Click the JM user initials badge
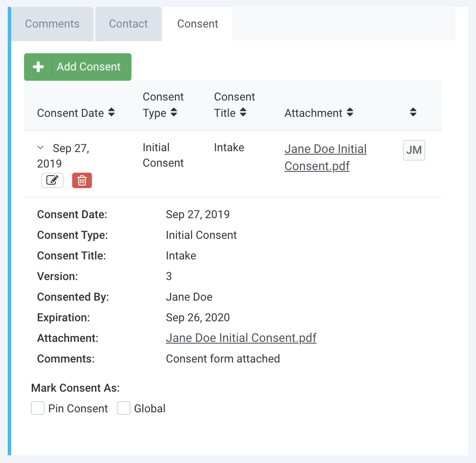The height and width of the screenshot is (463, 476). [x=414, y=150]
